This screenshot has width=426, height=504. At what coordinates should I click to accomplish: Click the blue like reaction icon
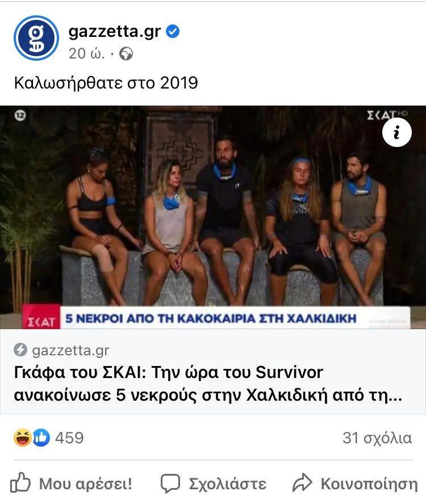pyautogui.click(x=41, y=438)
